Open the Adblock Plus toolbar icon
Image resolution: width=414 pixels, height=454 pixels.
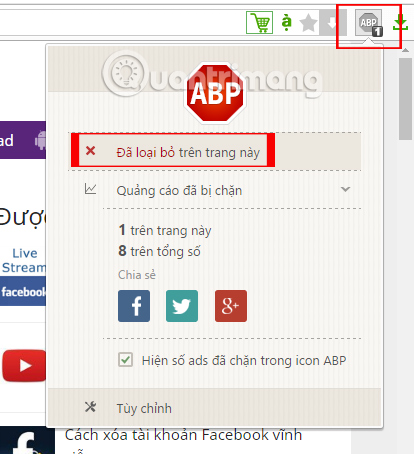[x=369, y=23]
